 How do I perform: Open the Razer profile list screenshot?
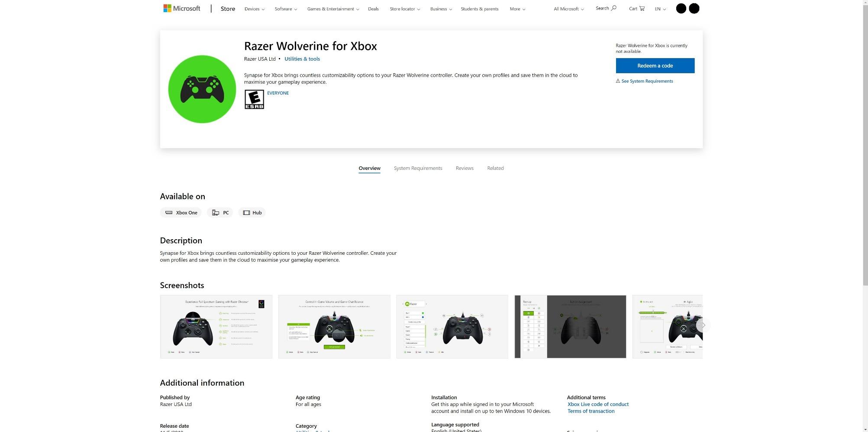[452, 327]
